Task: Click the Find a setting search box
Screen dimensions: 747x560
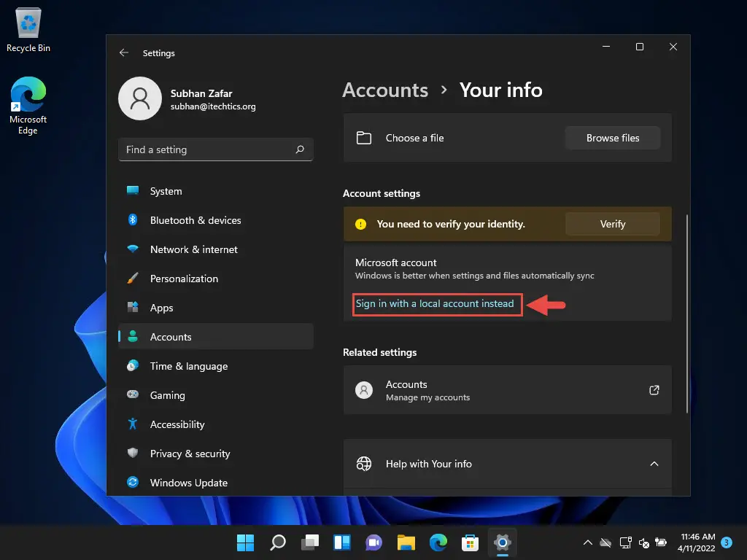Action: click(208, 149)
